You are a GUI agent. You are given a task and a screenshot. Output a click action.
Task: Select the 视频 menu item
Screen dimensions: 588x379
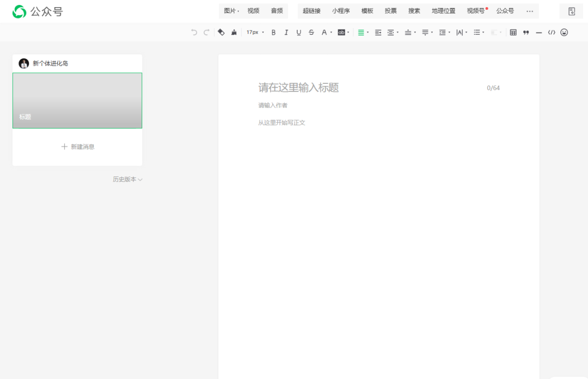coord(253,11)
